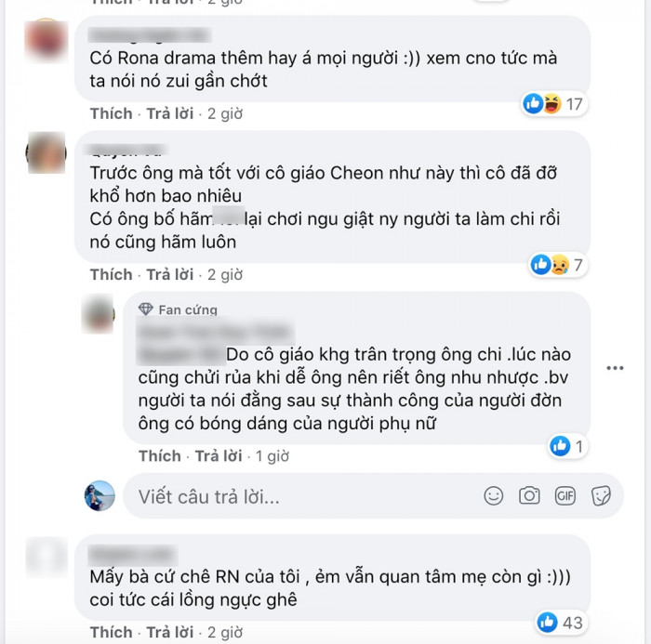View the single like on Fan cứng reply
The image size is (651, 644).
(x=567, y=446)
